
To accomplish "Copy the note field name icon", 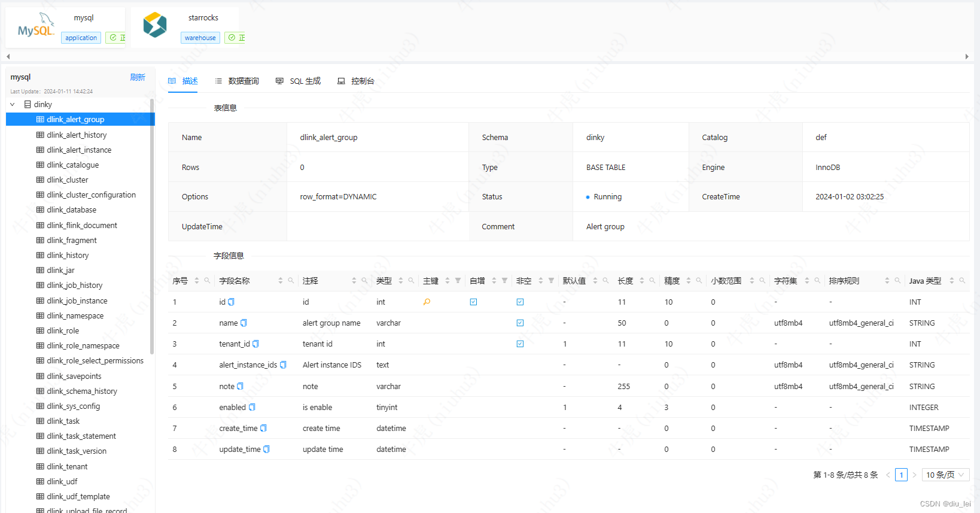I will tap(240, 387).
